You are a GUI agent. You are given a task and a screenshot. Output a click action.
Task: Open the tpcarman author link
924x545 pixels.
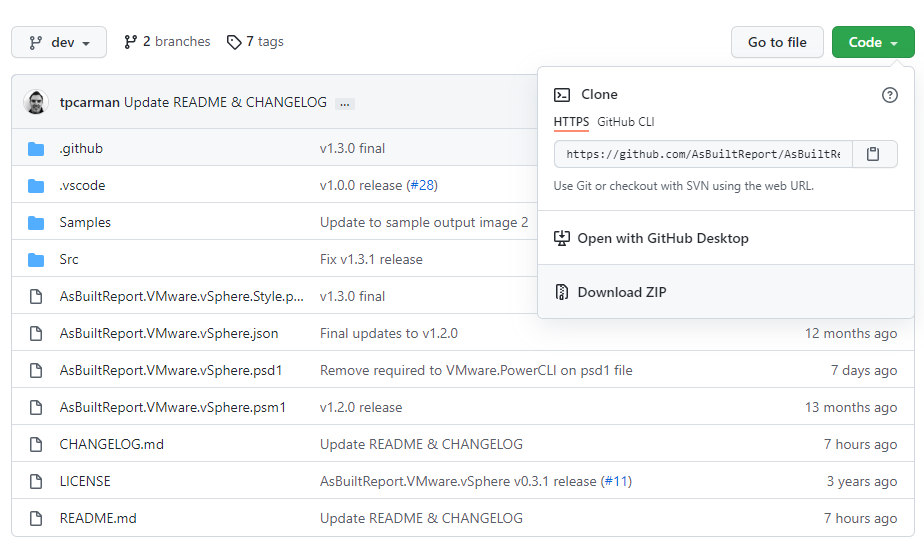coord(90,103)
